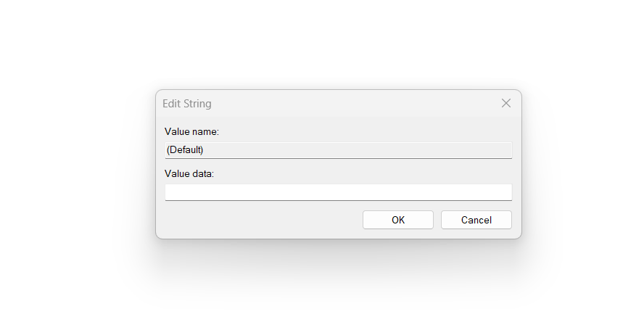Confirm the string edit with OK
Screen dimensions: 644x325
click(x=397, y=220)
